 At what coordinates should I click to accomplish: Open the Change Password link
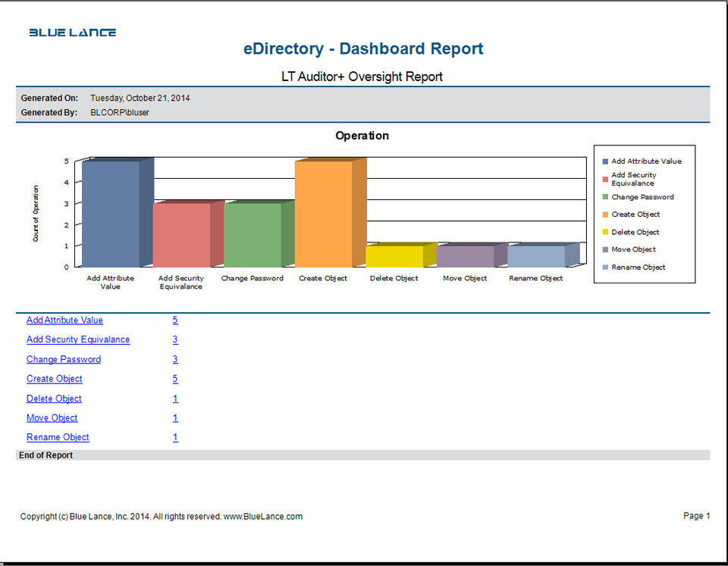pyautogui.click(x=64, y=360)
